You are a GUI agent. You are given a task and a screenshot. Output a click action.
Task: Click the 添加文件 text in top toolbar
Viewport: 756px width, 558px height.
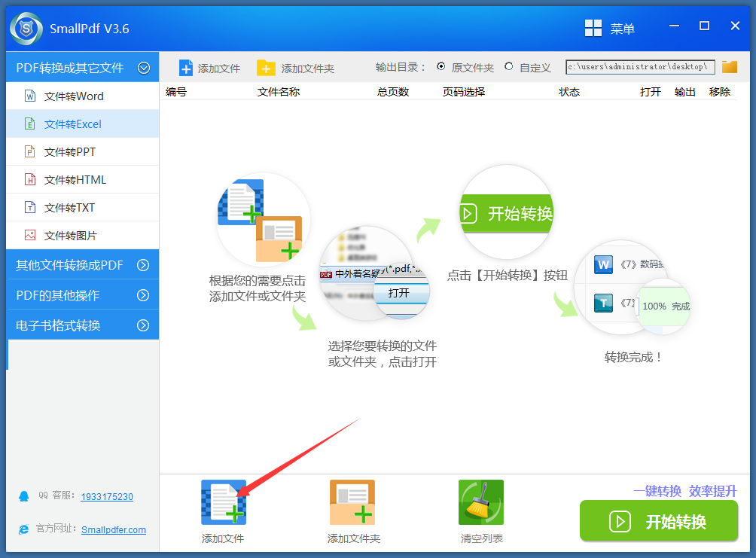[x=219, y=69]
